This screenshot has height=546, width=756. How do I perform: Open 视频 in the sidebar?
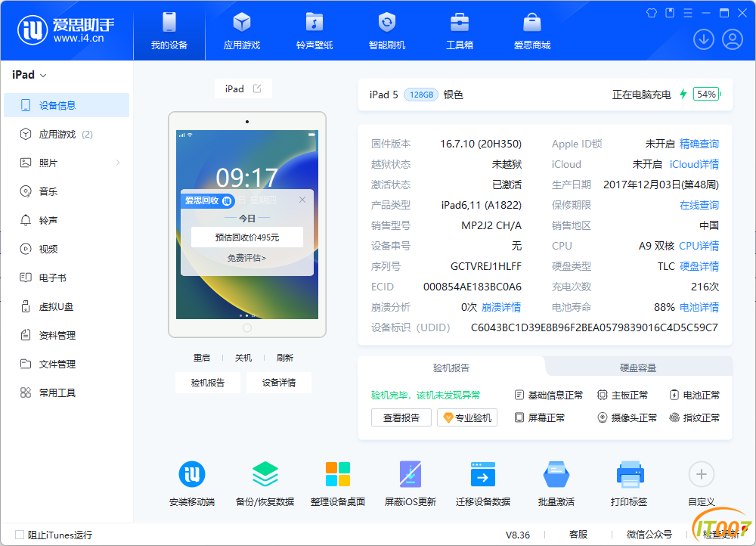[67, 249]
